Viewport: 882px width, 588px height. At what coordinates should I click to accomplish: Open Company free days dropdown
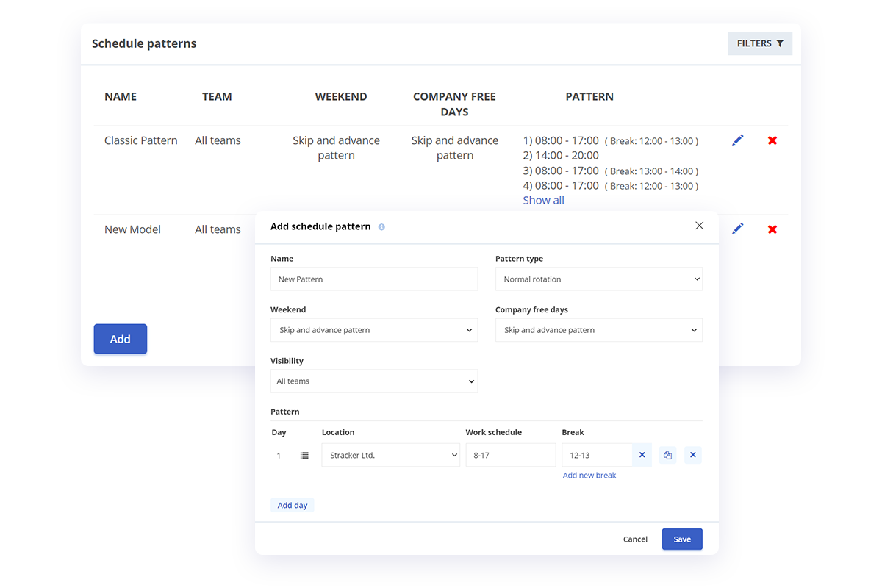point(598,330)
